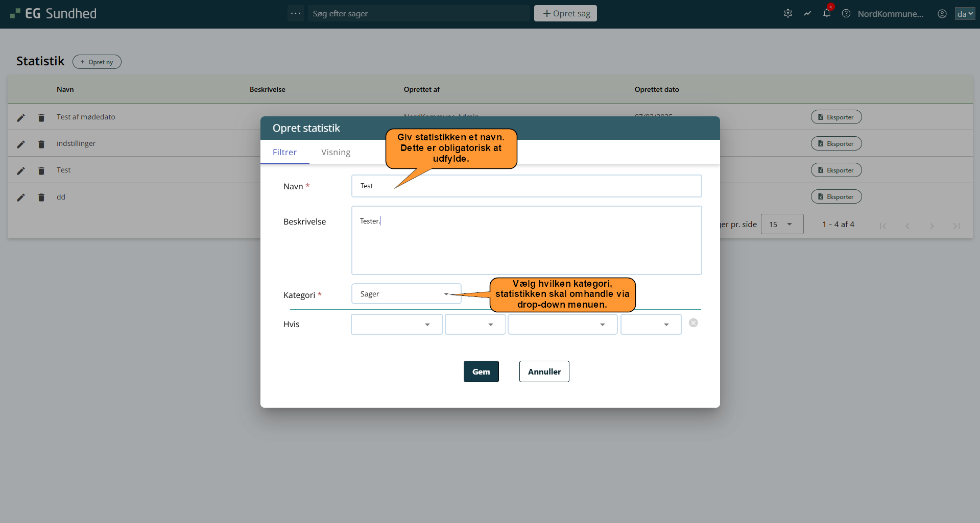Image resolution: width=980 pixels, height=523 pixels.
Task: Open settings gear icon in header
Action: pos(787,14)
